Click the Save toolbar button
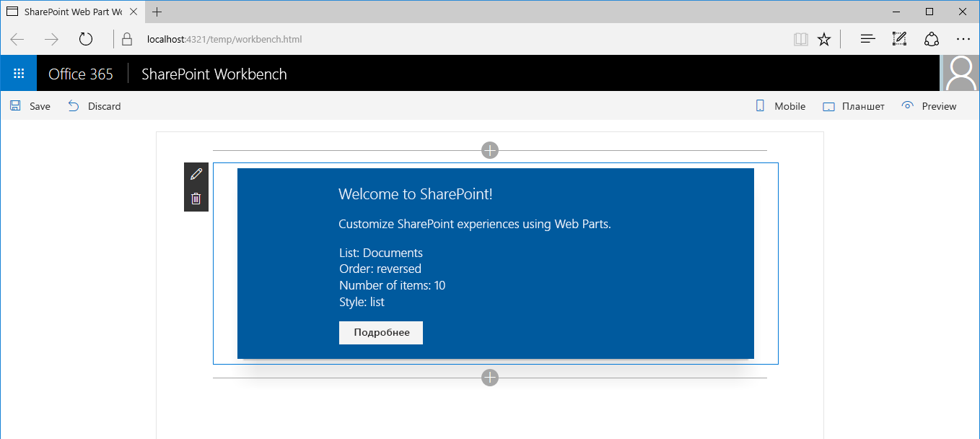 30,106
